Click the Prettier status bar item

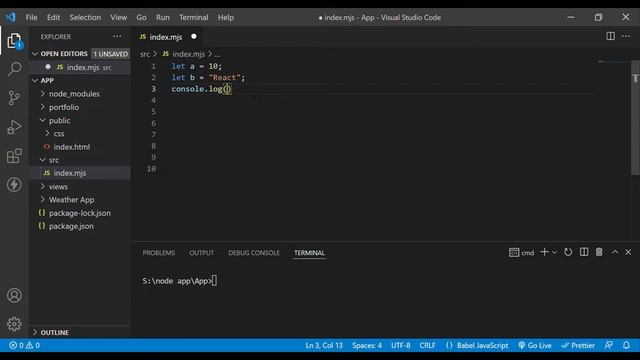[578, 345]
